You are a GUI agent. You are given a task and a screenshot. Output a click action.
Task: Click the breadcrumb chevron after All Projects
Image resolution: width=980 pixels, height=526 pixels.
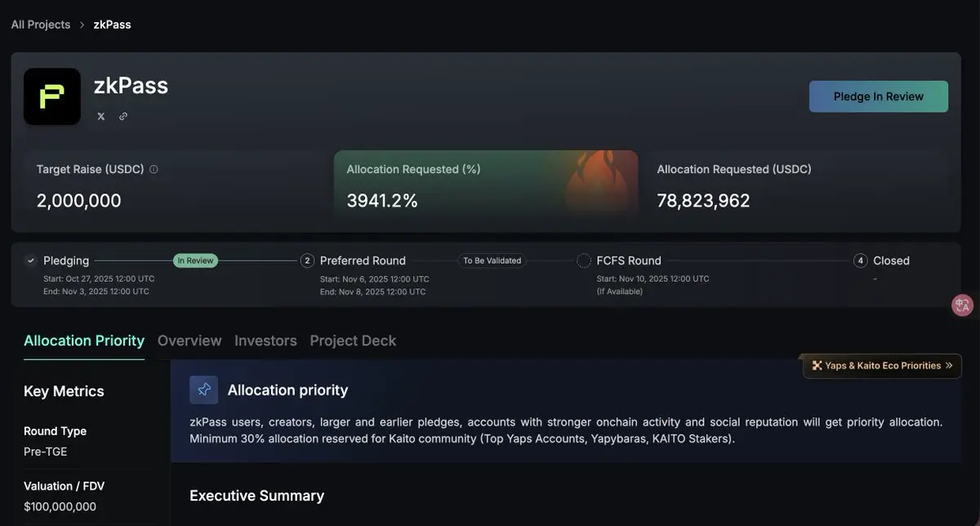click(x=82, y=25)
